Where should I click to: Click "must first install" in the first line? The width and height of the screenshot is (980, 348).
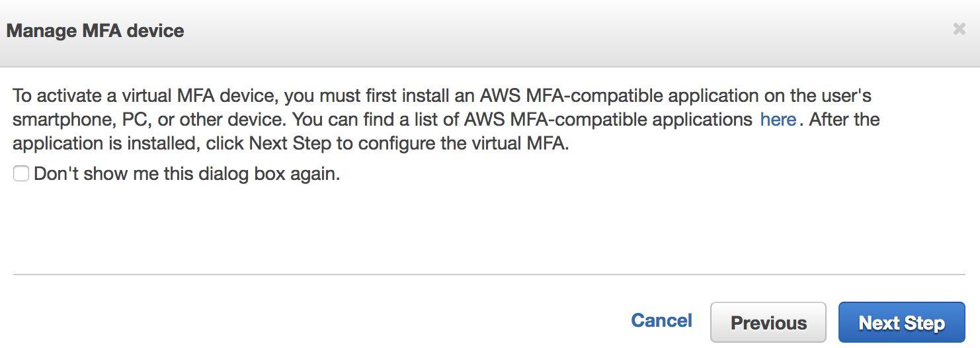pos(362,96)
